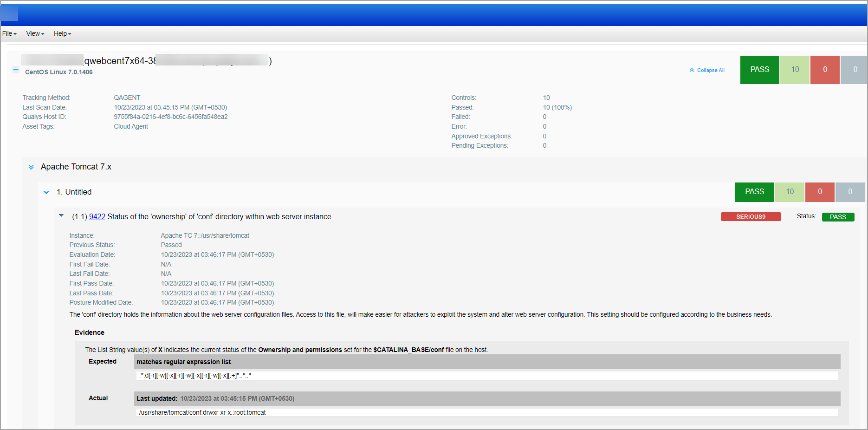Image resolution: width=868 pixels, height=430 pixels.
Task: Click the Untitled section PASS badge
Action: pos(754,192)
